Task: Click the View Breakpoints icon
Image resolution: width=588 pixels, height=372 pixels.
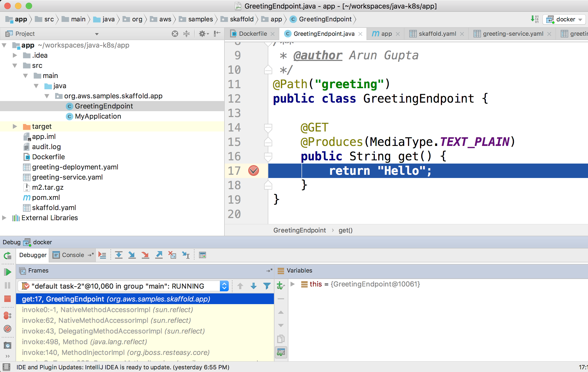Action: click(x=7, y=316)
